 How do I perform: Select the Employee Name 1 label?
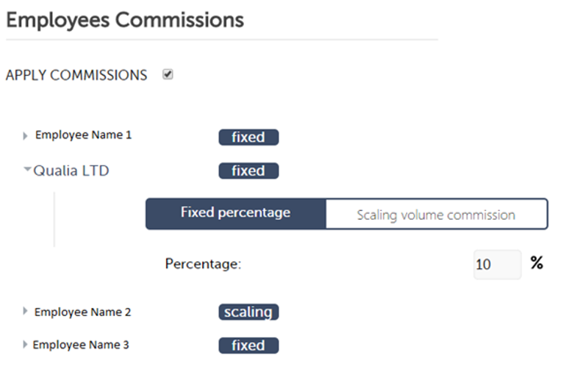[83, 135]
